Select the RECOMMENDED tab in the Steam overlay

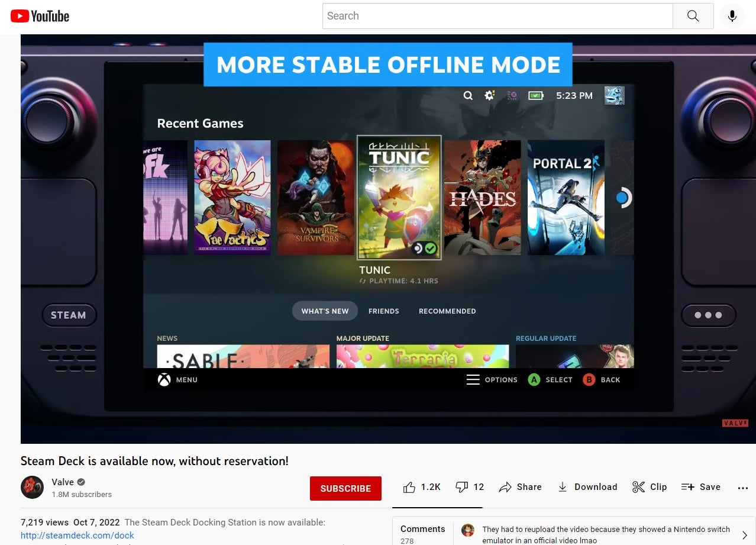[447, 311]
